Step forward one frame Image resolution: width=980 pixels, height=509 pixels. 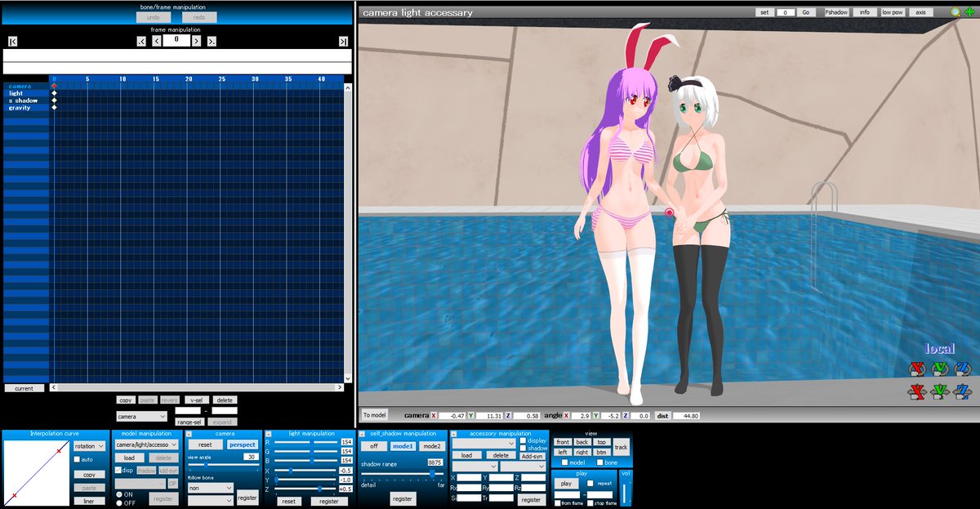pyautogui.click(x=197, y=41)
